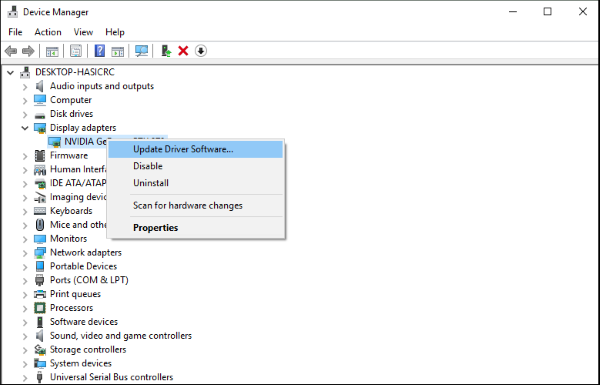Maximize the Device Manager window

click(x=548, y=11)
